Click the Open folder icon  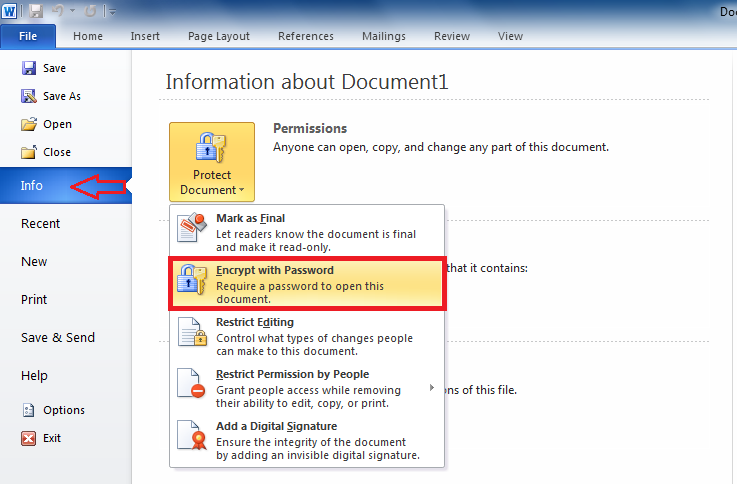pyautogui.click(x=29, y=124)
